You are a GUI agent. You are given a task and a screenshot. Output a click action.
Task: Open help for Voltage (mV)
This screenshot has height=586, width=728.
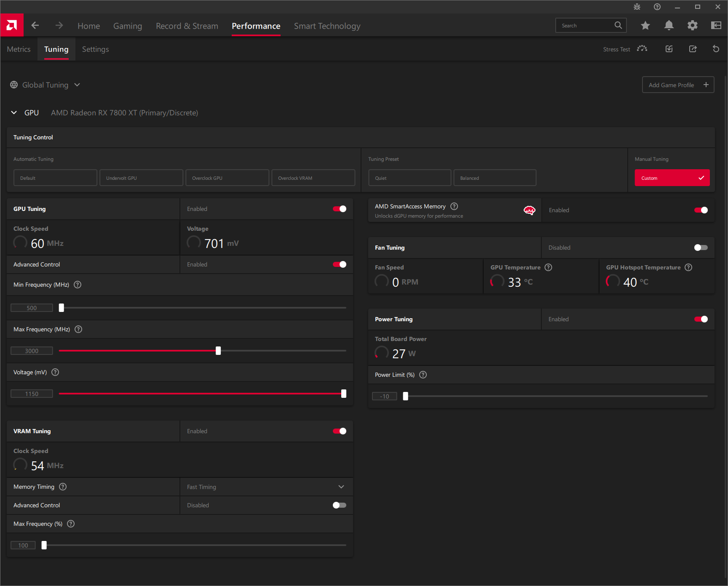[55, 372]
